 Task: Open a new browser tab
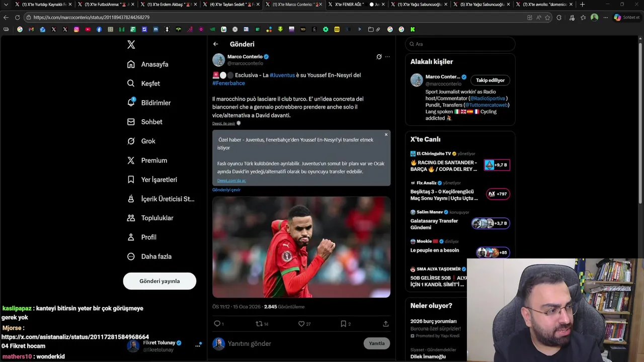pos(582,5)
